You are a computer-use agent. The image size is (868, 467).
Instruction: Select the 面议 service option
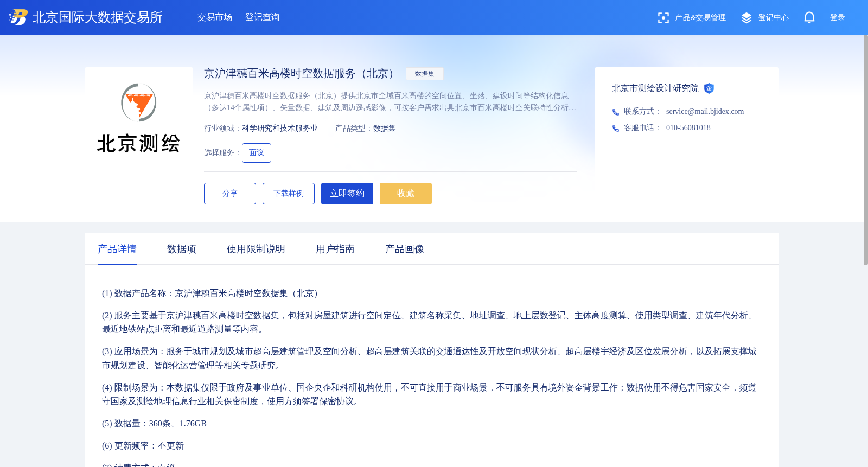[x=257, y=153]
